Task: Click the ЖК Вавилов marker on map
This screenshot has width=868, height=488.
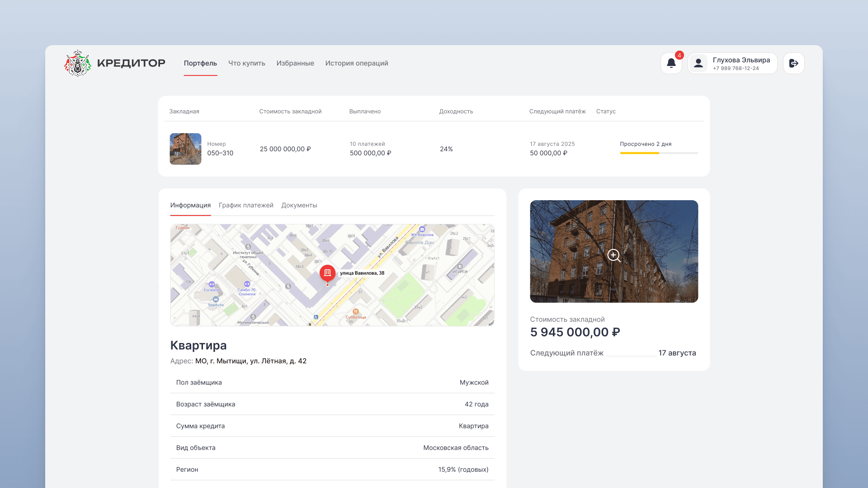Action: tap(422, 230)
